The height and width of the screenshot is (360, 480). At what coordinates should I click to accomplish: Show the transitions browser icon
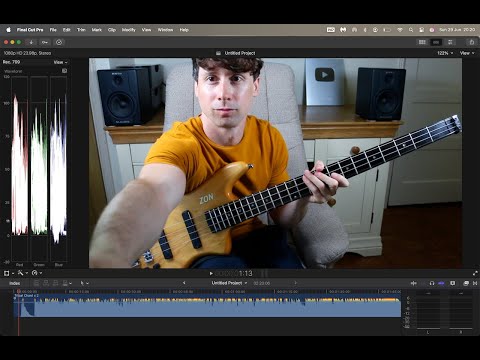point(475,283)
